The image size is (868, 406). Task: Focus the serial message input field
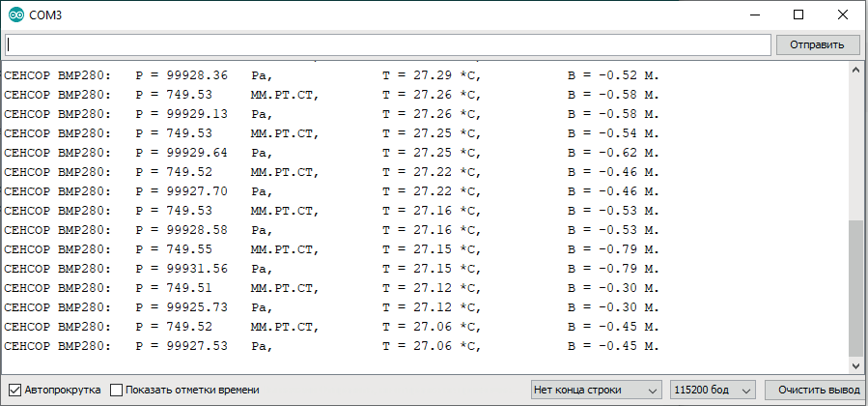pos(387,44)
